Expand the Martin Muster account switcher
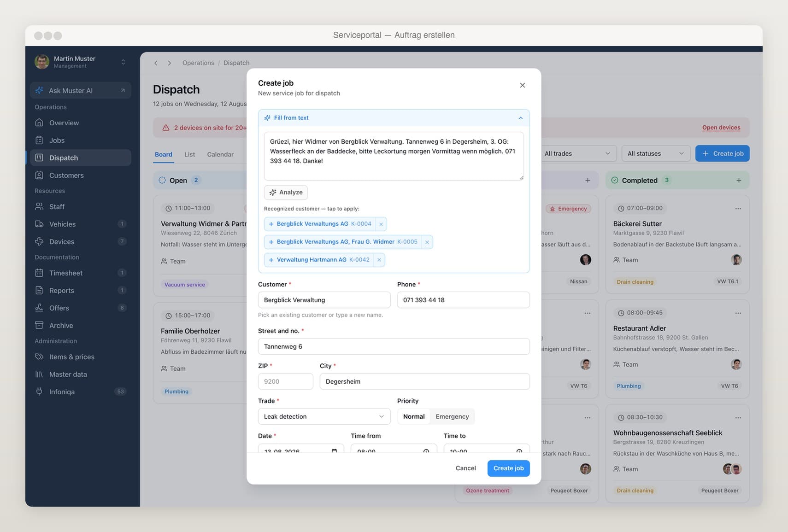 coord(123,62)
